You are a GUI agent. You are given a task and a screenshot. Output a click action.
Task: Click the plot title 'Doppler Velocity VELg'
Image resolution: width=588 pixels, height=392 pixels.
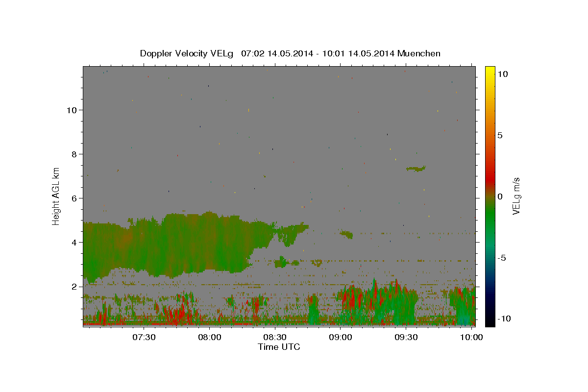coord(187,53)
